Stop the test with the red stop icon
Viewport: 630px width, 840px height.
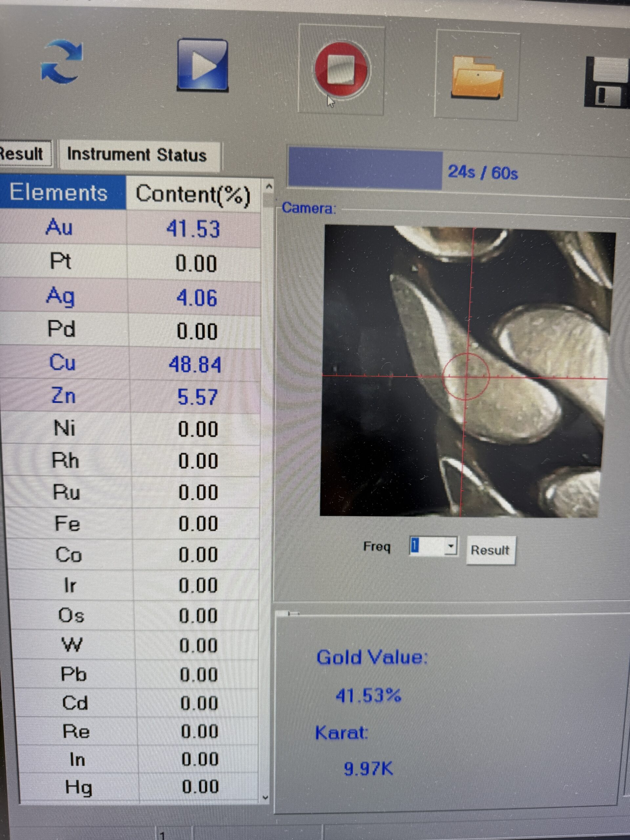[x=341, y=70]
